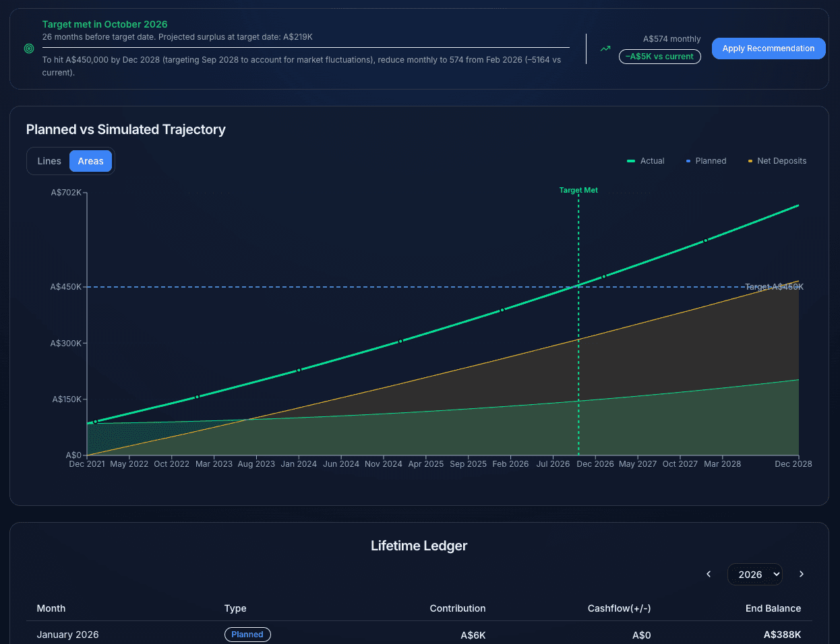Click the Planned badge in the January 2026 row
Image resolution: width=840 pixels, height=644 pixels.
[x=247, y=635]
